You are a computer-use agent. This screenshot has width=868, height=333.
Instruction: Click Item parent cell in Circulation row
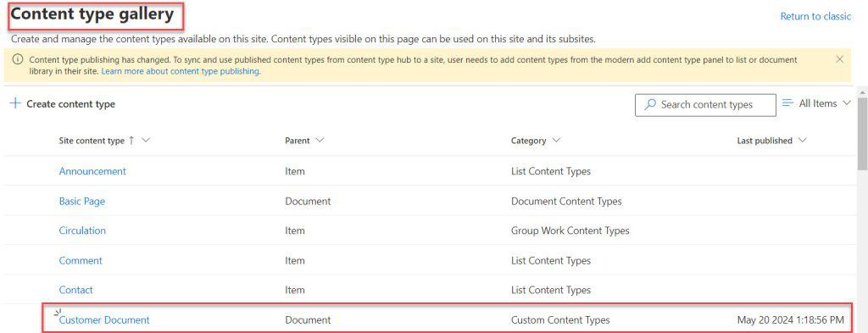pyautogui.click(x=294, y=230)
